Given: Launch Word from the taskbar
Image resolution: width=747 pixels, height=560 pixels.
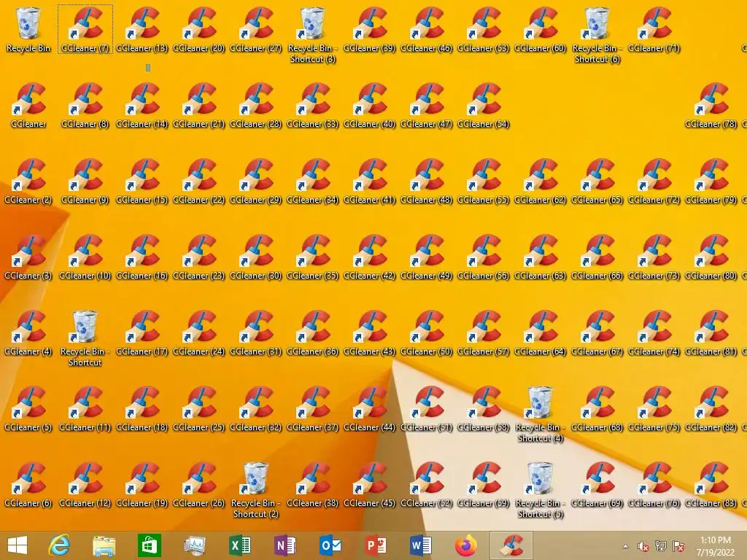Looking at the screenshot, I should click(421, 545).
